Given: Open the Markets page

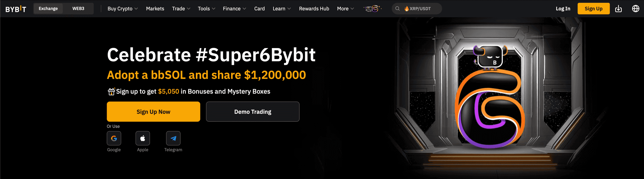Looking at the screenshot, I should (x=155, y=9).
